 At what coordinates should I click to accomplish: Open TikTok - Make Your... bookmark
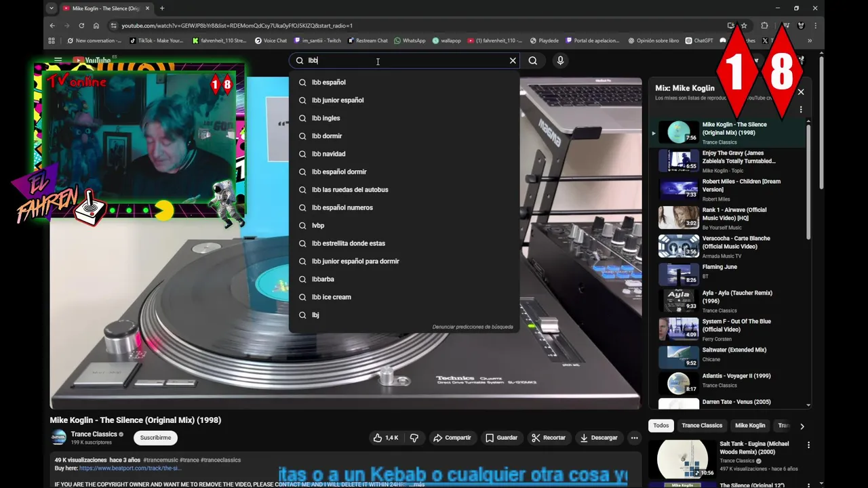coord(156,41)
